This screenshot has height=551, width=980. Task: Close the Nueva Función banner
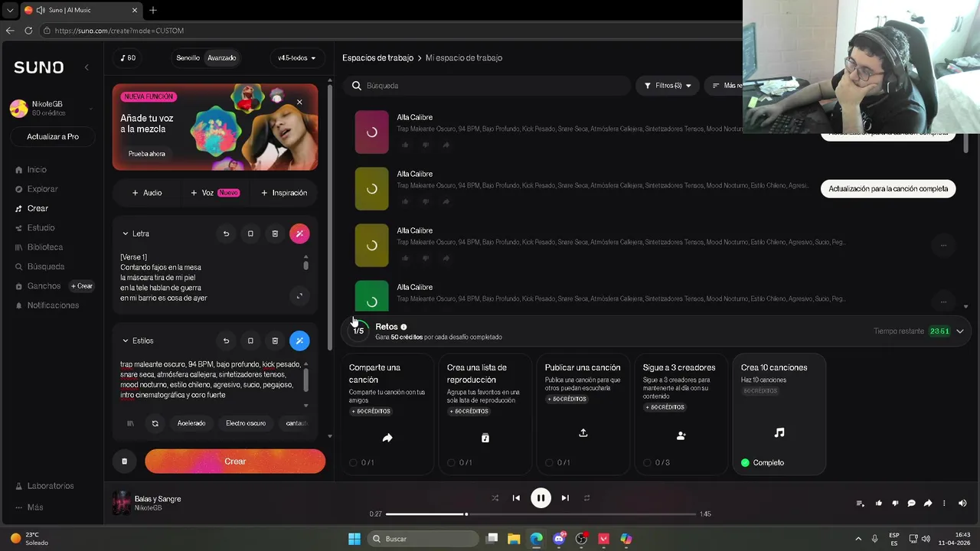[x=299, y=102]
